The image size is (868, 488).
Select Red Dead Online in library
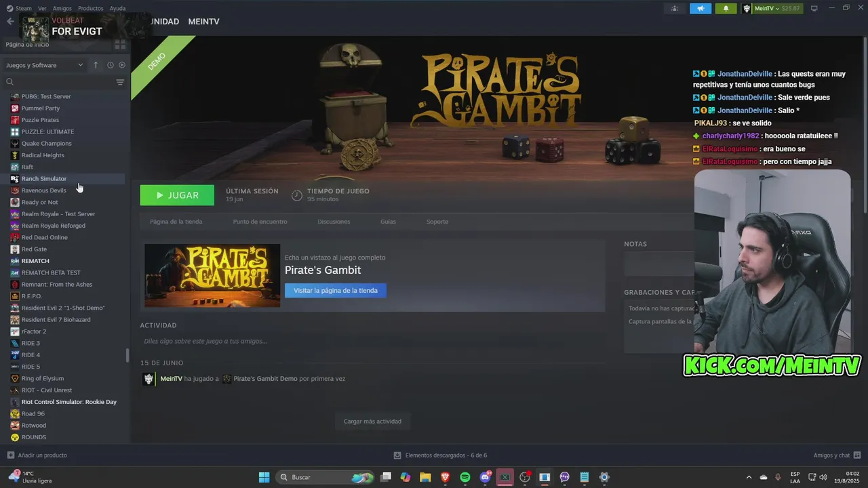tap(44, 237)
